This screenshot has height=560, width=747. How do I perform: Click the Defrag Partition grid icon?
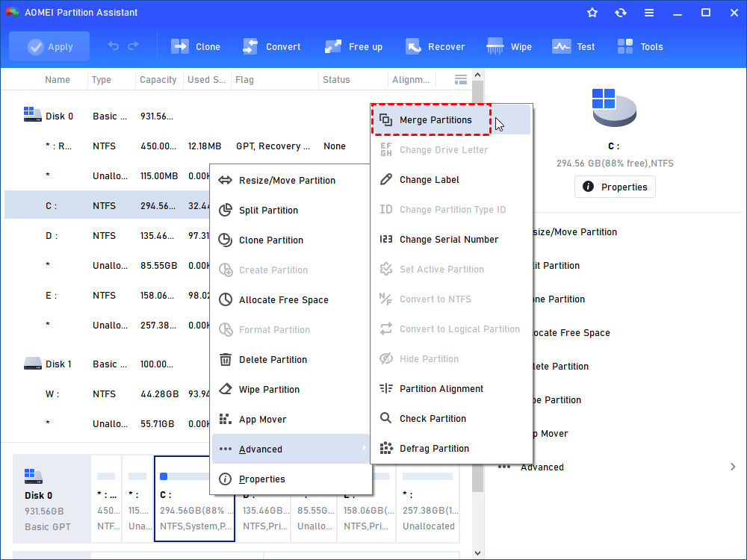(x=386, y=449)
